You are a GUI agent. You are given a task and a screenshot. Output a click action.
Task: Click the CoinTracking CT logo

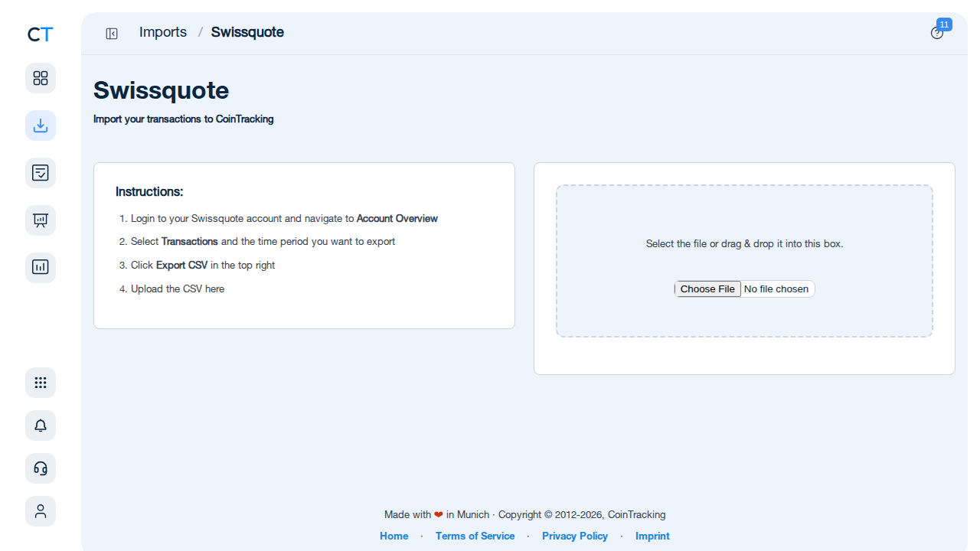tap(41, 34)
